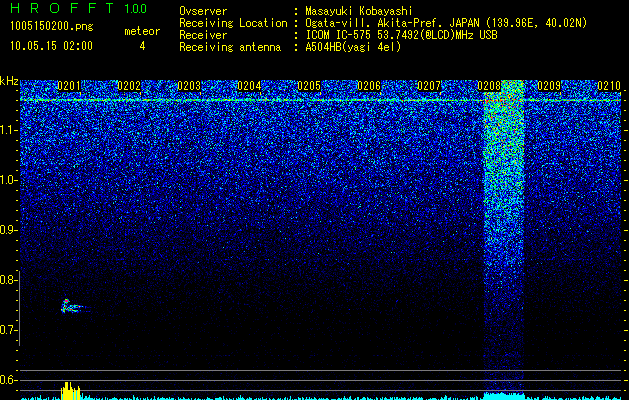Select the file name 1005150200.png

pos(52,27)
